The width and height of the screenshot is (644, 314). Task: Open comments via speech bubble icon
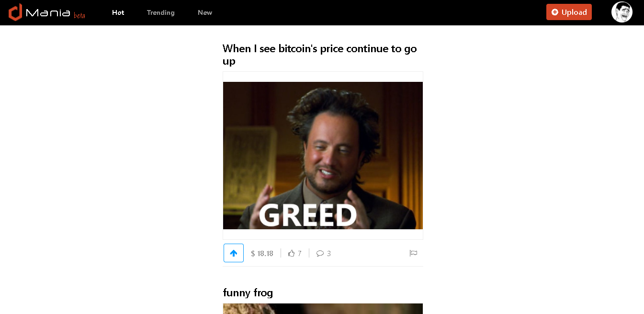point(320,253)
